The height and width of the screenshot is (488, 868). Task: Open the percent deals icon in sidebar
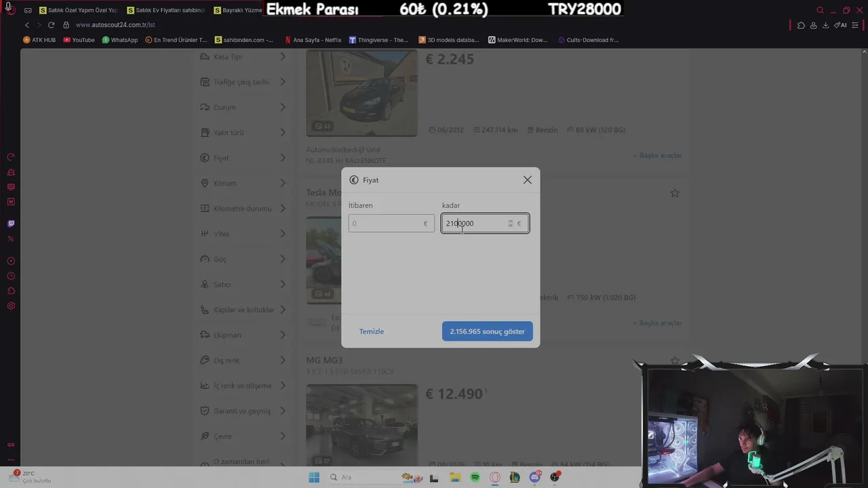pos(11,239)
